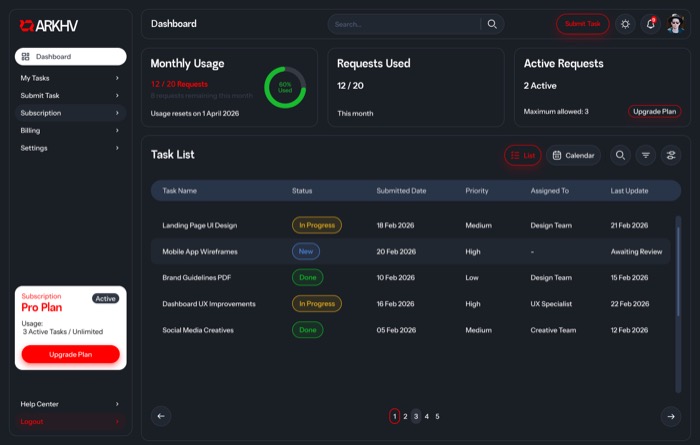
Task: Switch to Calendar view
Action: coord(573,155)
